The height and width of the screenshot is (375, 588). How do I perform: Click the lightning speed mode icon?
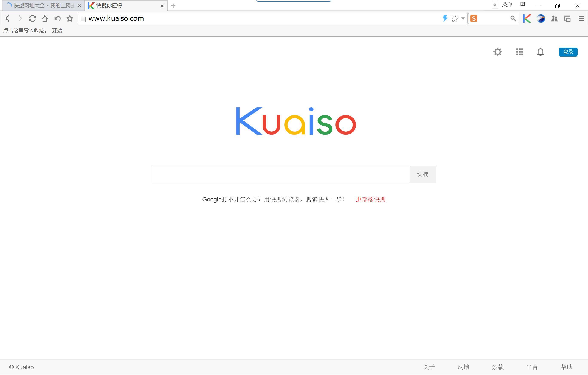[445, 18]
